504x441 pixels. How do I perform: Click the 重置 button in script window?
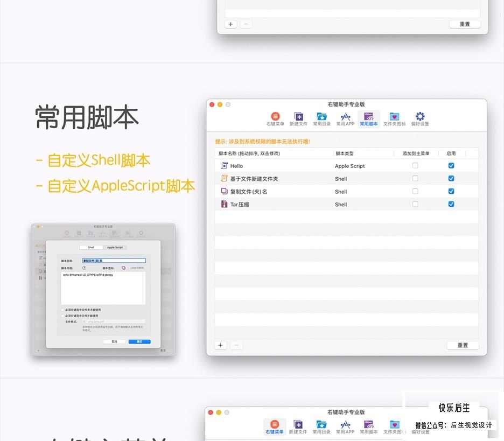click(x=463, y=345)
